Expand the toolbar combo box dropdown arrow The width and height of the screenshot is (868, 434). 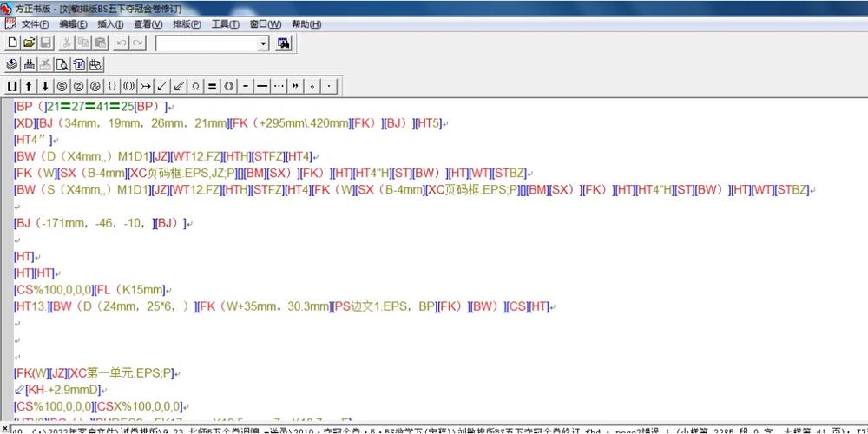tap(263, 43)
